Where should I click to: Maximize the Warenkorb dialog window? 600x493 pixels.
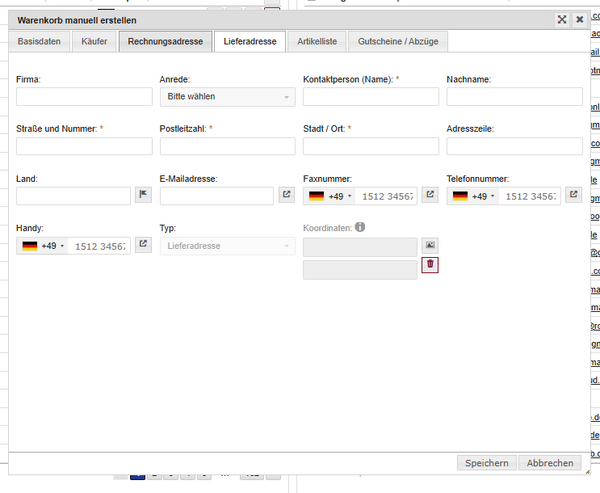(562, 20)
